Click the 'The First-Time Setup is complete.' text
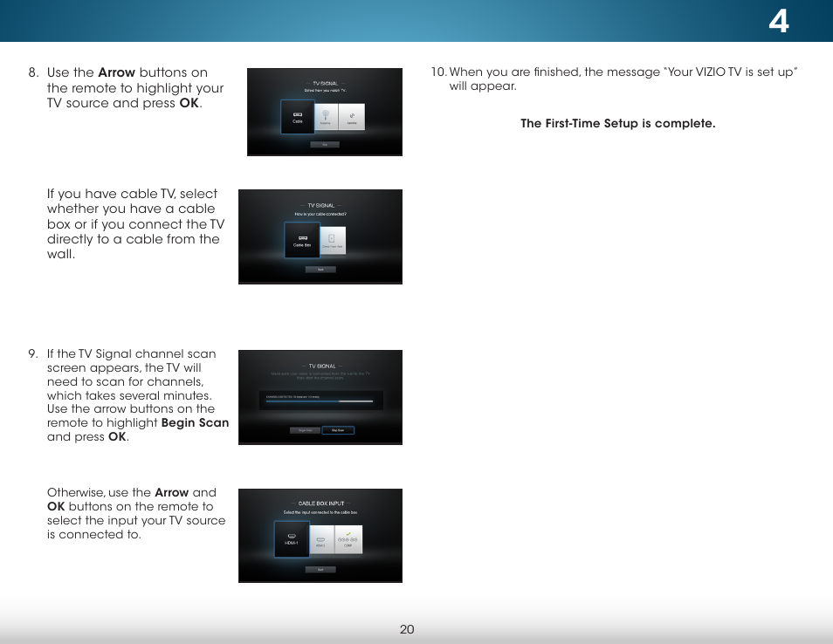Viewport: 833px width, 644px height. click(618, 123)
